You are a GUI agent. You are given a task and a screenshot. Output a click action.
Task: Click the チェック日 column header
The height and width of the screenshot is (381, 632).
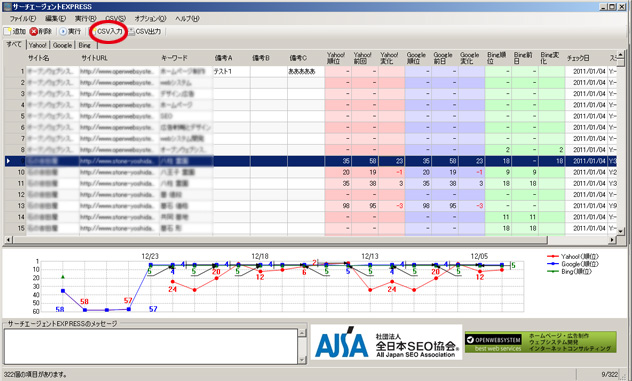point(585,58)
